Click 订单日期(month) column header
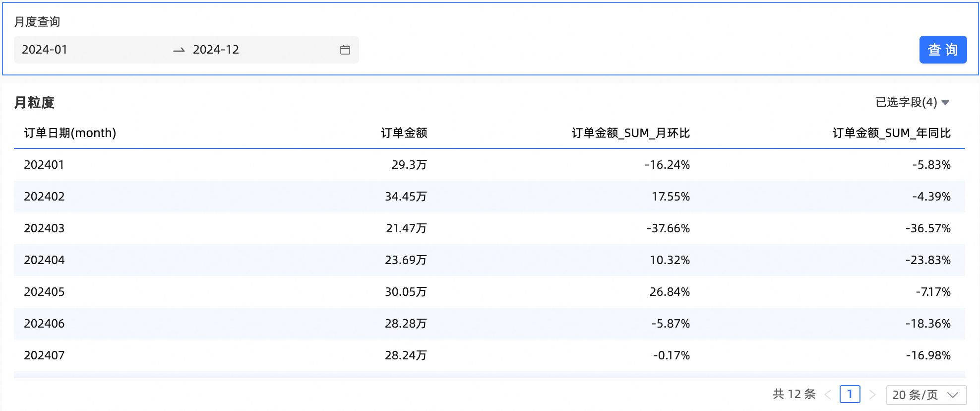The height and width of the screenshot is (411, 980). coord(70,133)
